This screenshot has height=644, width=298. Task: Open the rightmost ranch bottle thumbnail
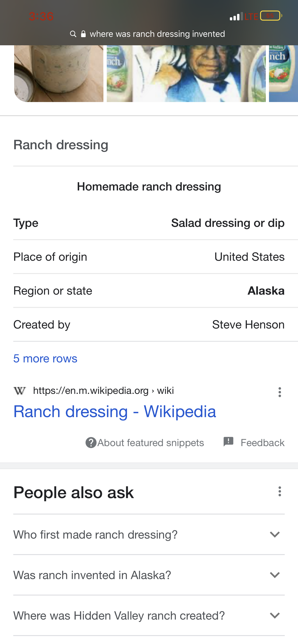coord(283,74)
